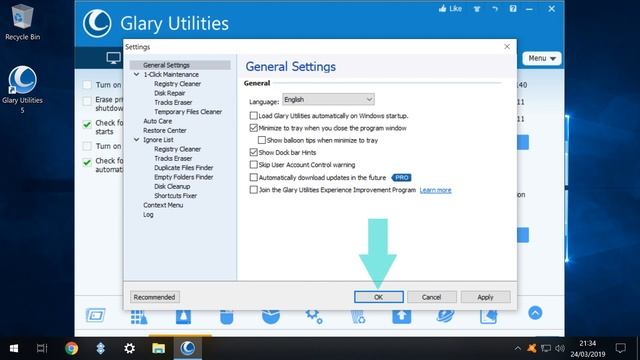The image size is (640, 360).
Task: Open the Windows Start menu
Action: click(14, 348)
